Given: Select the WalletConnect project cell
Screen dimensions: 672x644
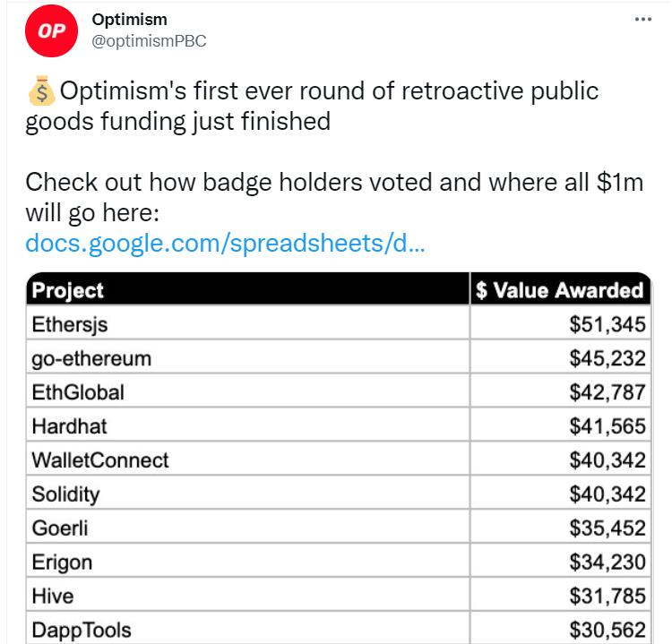Looking at the screenshot, I should 100,460.
